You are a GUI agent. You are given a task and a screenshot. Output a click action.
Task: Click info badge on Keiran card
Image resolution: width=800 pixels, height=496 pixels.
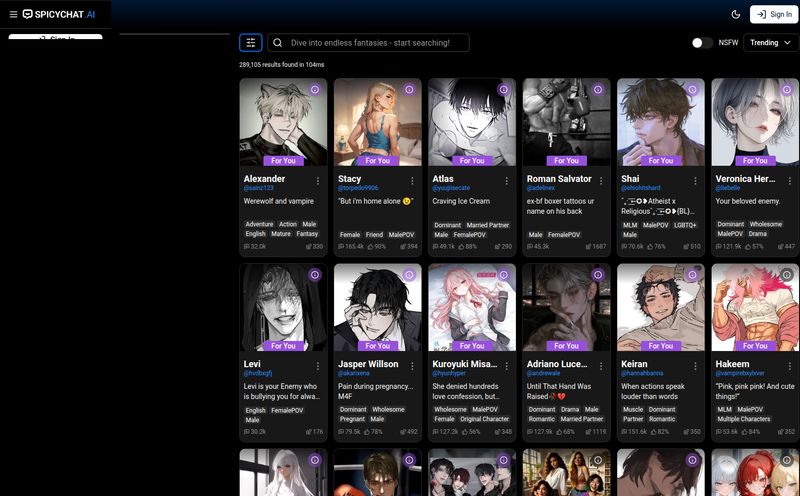coord(692,275)
